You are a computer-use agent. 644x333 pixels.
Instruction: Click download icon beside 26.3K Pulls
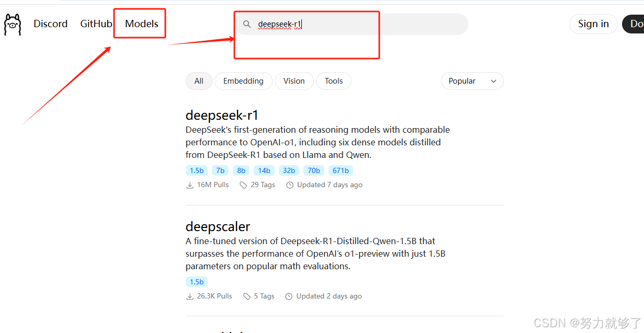click(x=190, y=296)
